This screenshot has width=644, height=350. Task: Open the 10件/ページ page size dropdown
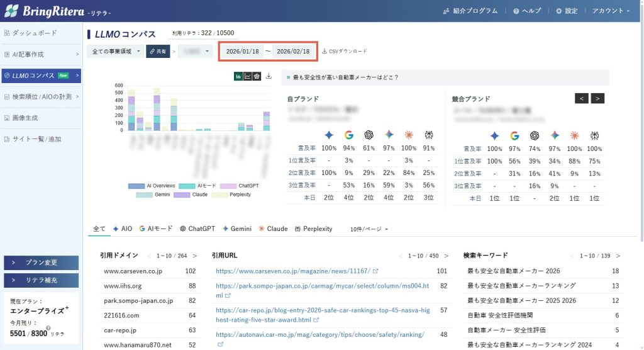(x=369, y=229)
